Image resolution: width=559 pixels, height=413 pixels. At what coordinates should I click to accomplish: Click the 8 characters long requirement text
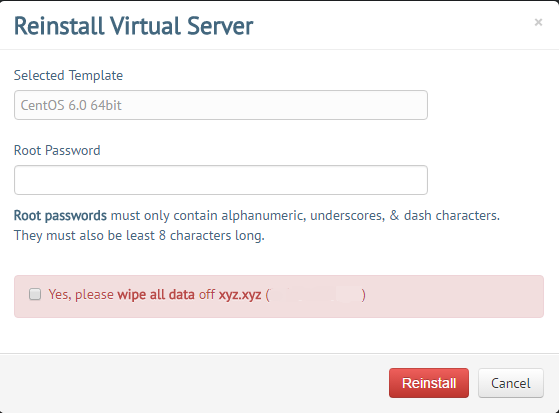click(211, 236)
